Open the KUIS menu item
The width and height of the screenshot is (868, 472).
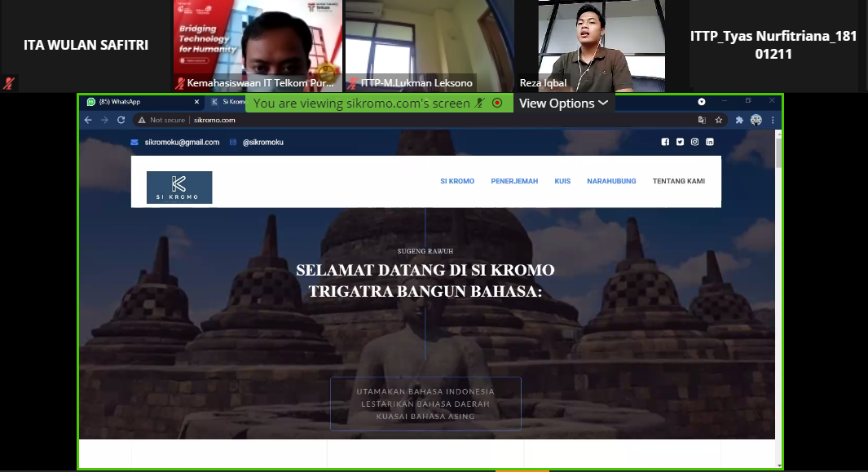pyautogui.click(x=562, y=181)
